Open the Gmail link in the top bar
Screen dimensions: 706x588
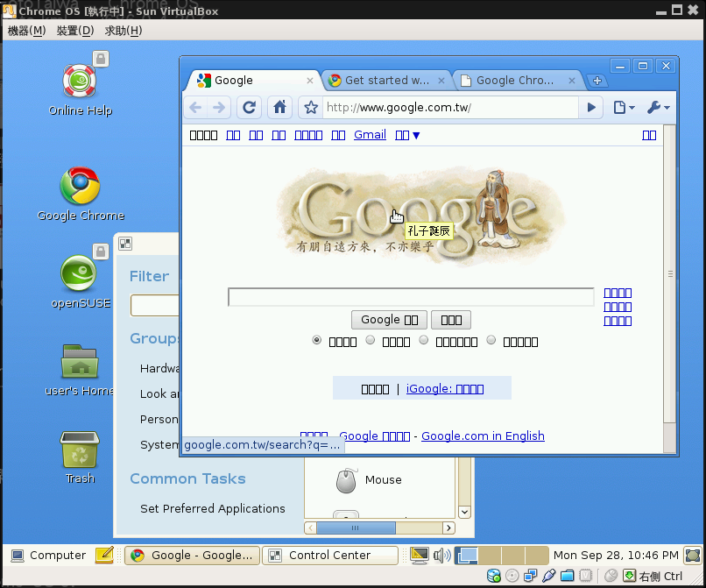coord(371,135)
